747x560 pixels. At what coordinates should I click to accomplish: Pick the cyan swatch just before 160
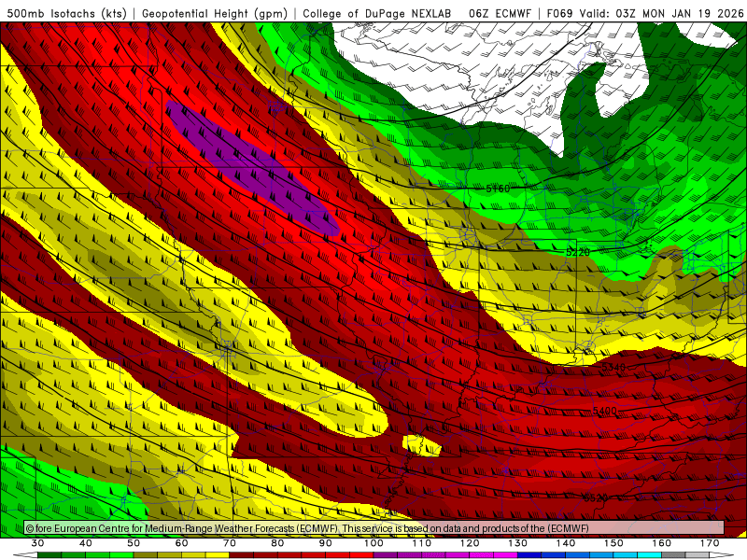[650, 555]
